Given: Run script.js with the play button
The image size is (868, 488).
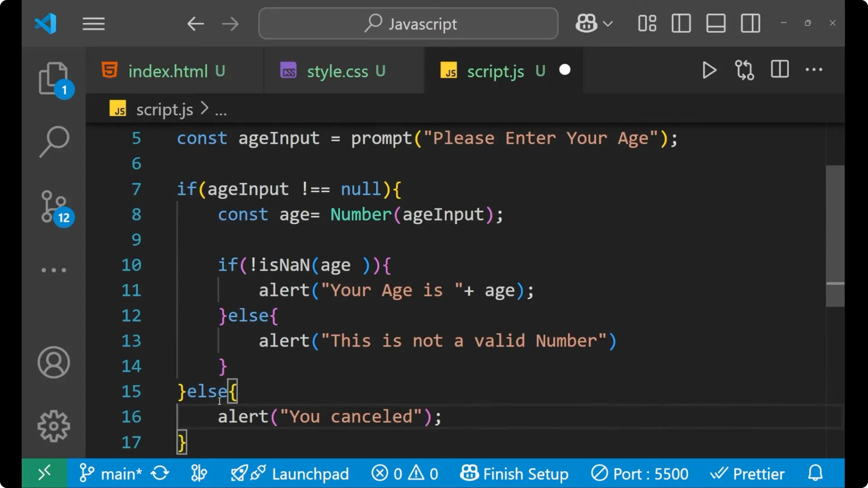Looking at the screenshot, I should click(709, 70).
